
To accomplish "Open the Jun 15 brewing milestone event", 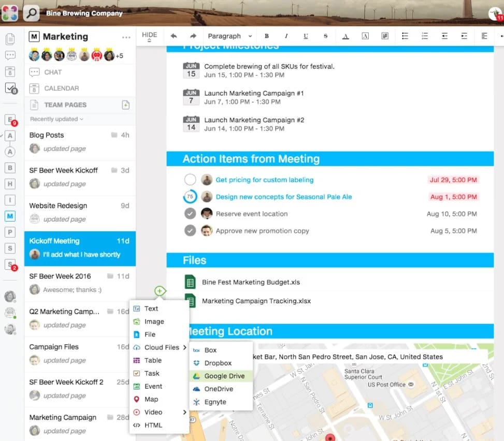I will (x=259, y=70).
